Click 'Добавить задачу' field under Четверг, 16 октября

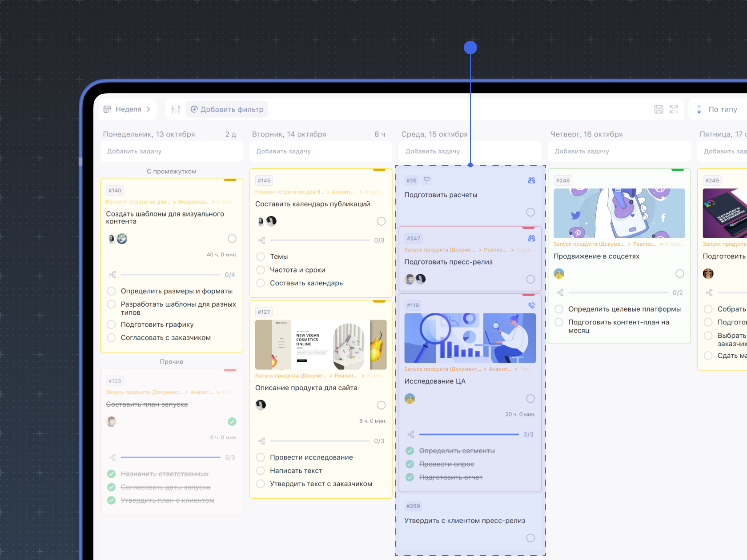(618, 152)
